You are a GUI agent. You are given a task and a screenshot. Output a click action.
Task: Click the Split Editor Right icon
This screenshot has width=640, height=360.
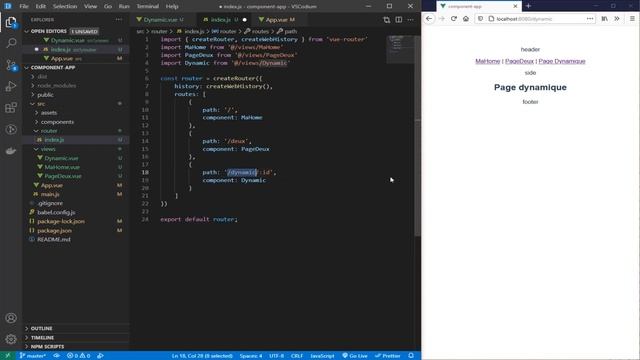coord(398,20)
